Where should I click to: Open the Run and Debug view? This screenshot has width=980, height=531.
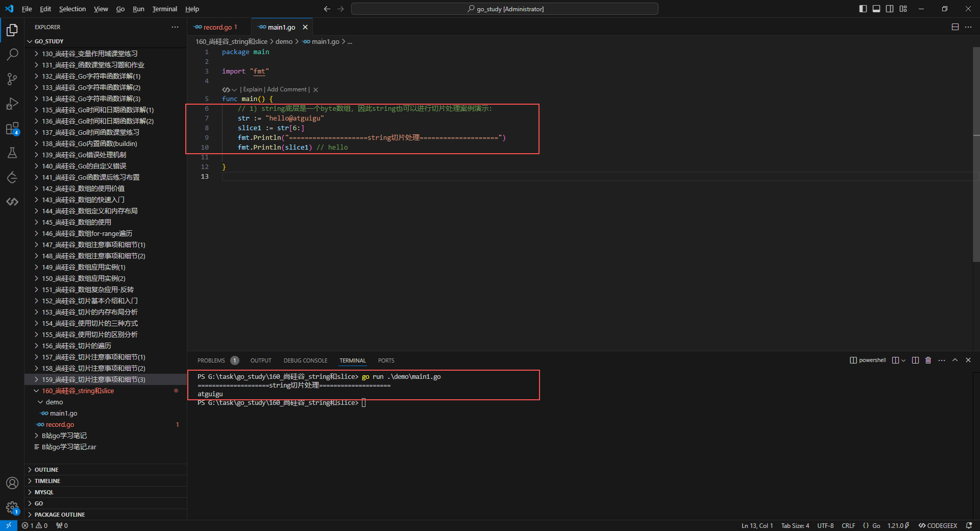click(12, 104)
